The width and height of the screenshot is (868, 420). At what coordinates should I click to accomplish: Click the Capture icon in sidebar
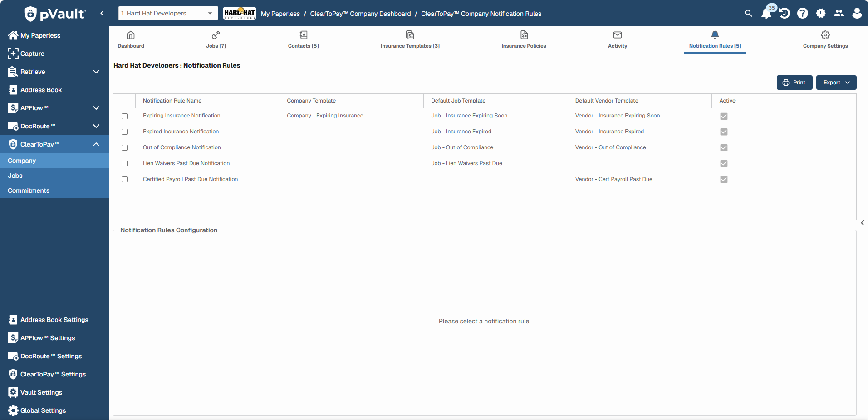point(13,54)
